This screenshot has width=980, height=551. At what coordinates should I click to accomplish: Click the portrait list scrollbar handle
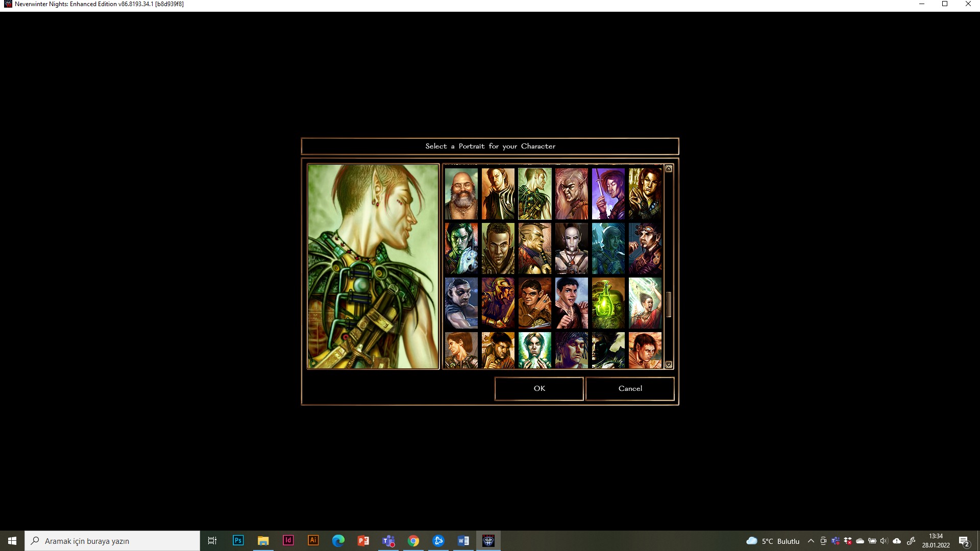tap(669, 305)
